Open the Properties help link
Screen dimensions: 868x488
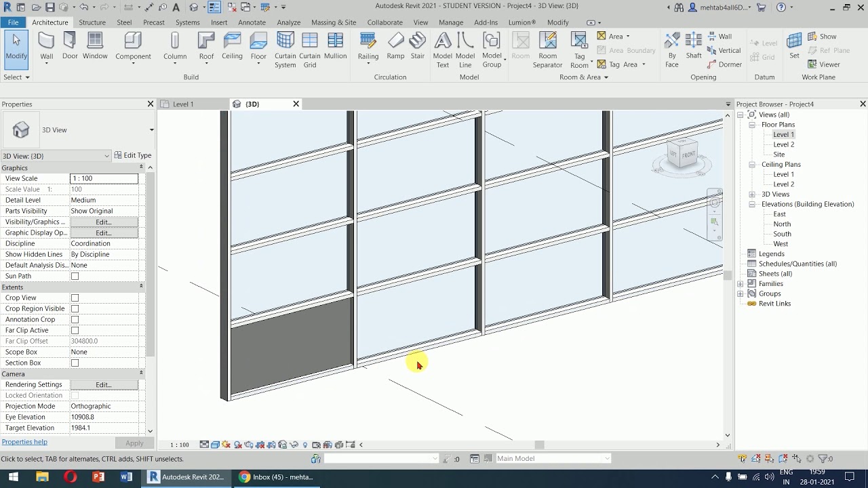coord(24,442)
